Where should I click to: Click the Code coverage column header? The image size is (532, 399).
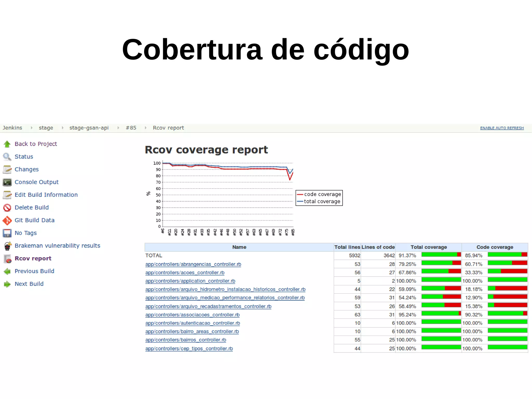[x=495, y=247]
